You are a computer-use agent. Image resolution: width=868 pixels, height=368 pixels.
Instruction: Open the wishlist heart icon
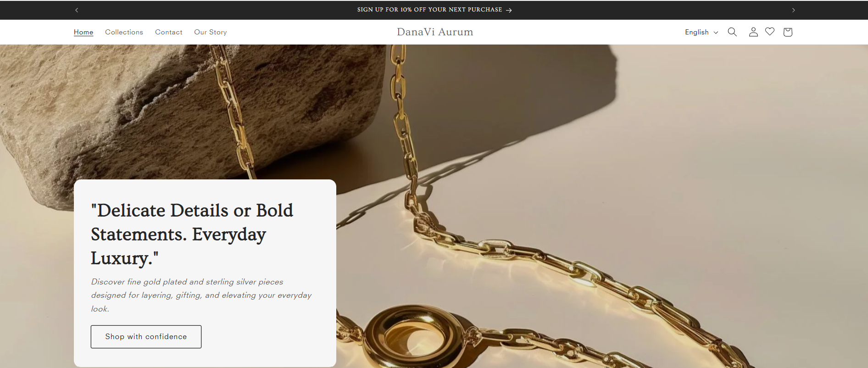tap(770, 32)
